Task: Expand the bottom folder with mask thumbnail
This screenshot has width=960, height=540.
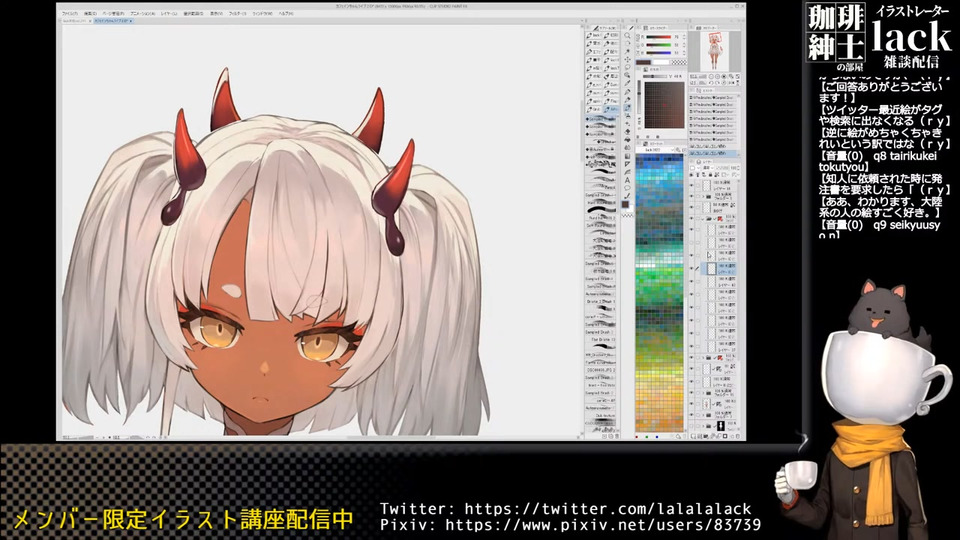Action: 703,426
